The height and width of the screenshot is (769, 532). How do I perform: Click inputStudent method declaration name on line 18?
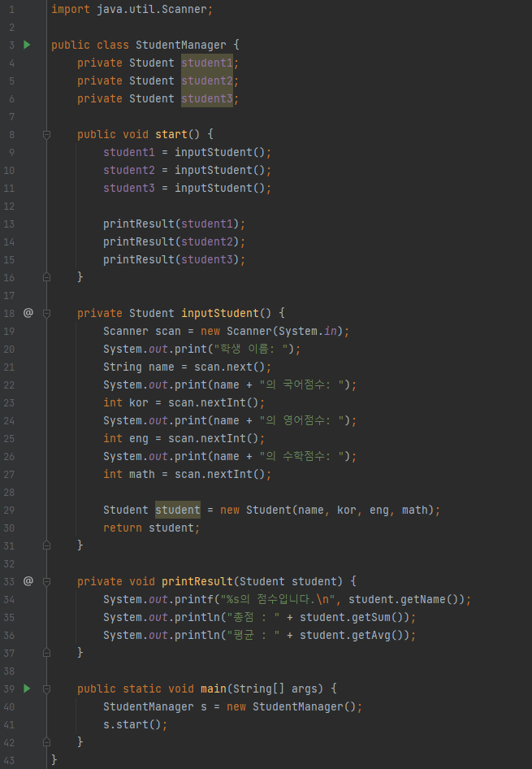tap(220, 314)
